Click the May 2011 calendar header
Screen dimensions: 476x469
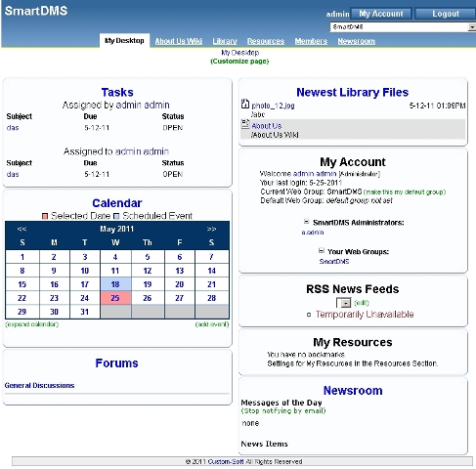click(117, 229)
